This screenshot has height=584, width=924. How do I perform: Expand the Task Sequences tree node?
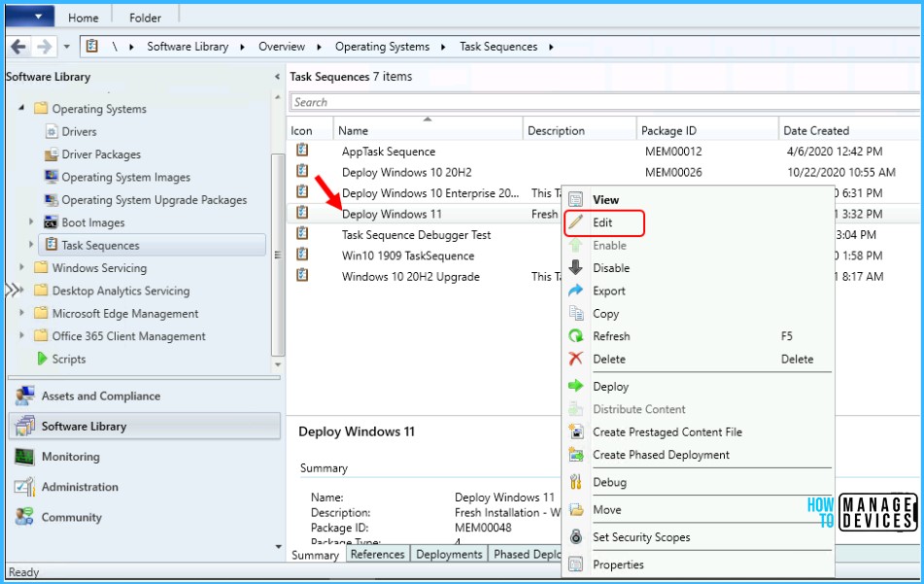point(31,244)
